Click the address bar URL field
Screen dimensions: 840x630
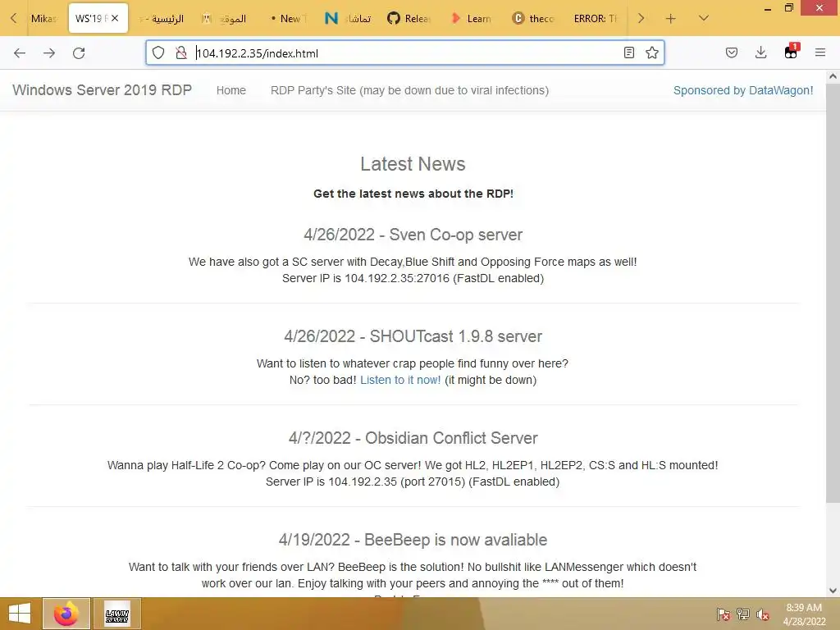404,53
